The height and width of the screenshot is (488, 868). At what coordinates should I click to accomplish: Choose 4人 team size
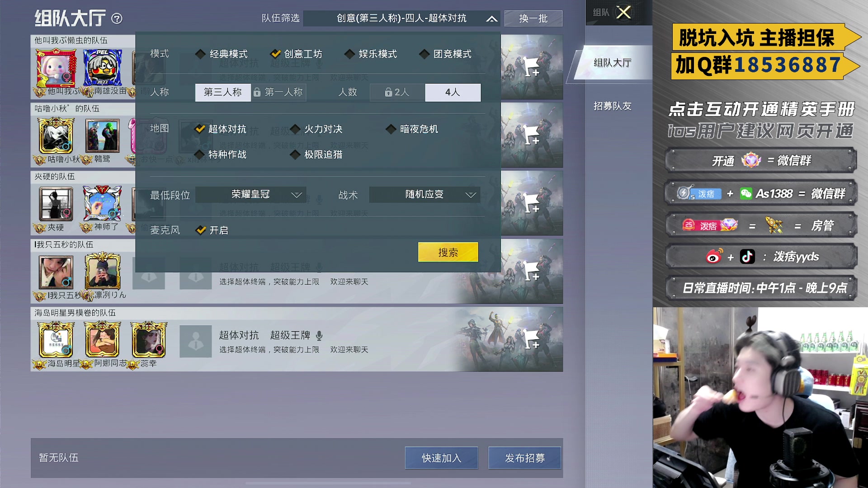pos(453,93)
